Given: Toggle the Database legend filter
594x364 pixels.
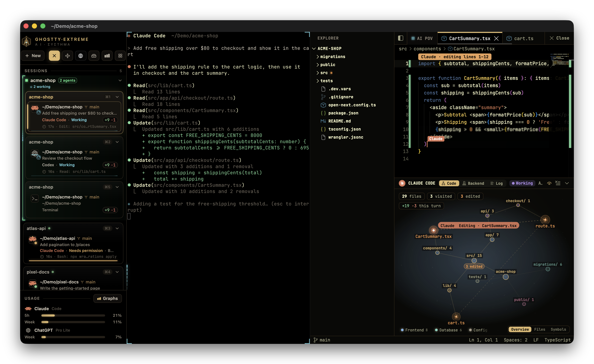Looking at the screenshot, I should [x=448, y=330].
